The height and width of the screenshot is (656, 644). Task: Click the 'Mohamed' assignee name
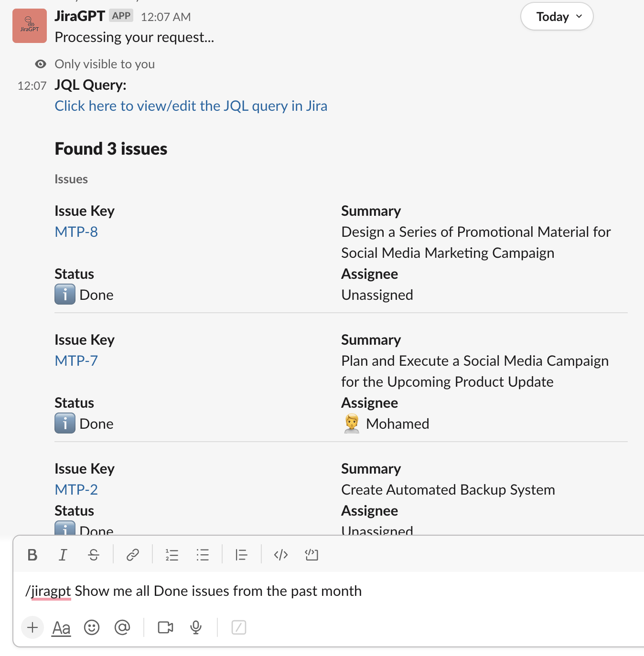397,424
